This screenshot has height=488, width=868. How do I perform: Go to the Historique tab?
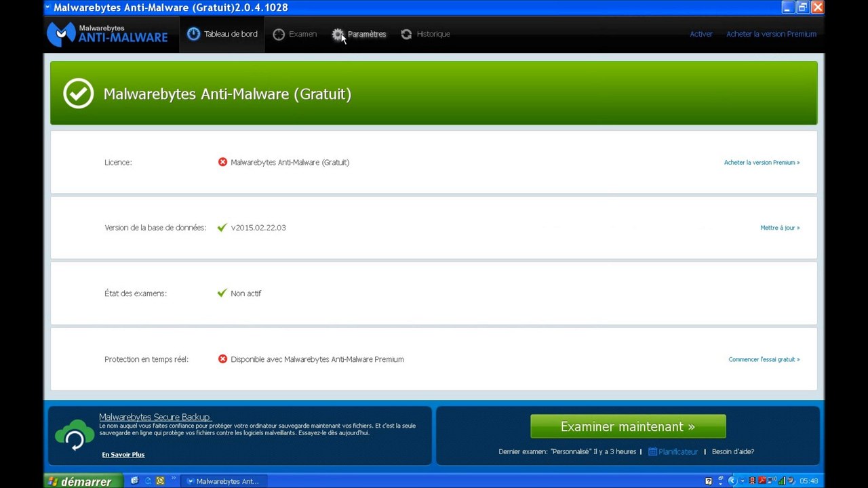(x=425, y=34)
